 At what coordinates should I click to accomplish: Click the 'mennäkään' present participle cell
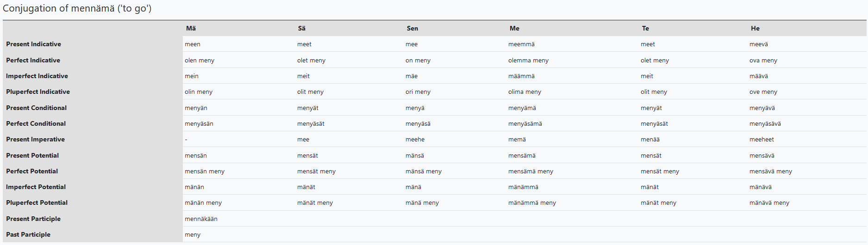point(201,219)
